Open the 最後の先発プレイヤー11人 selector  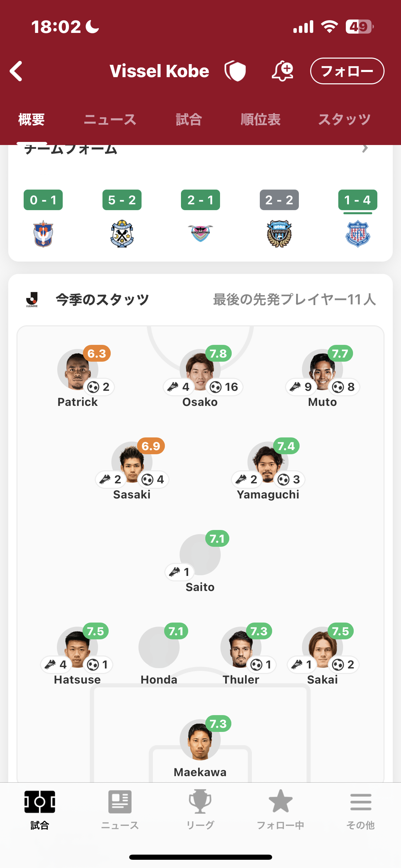tap(294, 299)
